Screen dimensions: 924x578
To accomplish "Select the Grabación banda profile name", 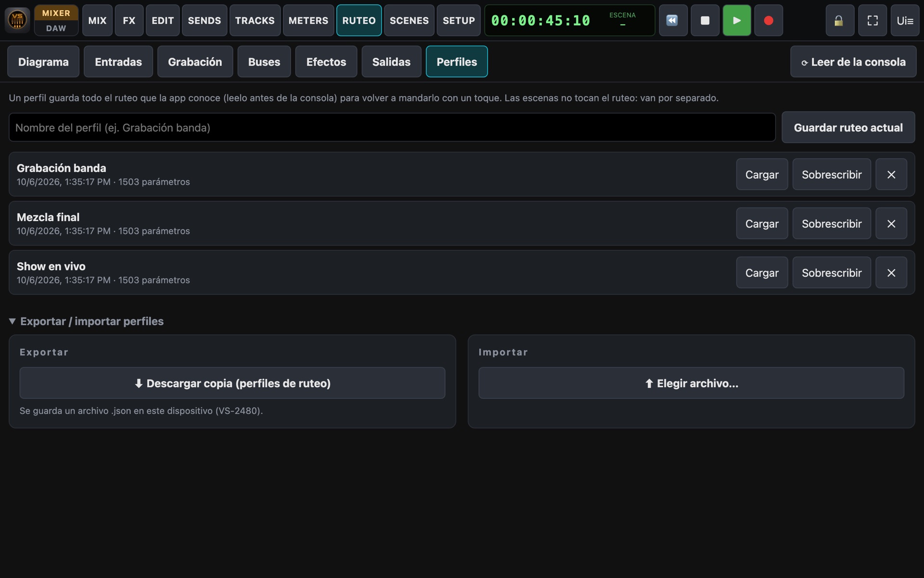I will tap(62, 168).
